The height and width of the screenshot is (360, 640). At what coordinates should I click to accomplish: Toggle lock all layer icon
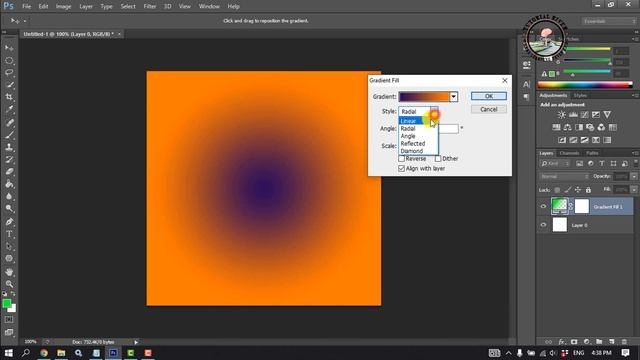(x=588, y=190)
